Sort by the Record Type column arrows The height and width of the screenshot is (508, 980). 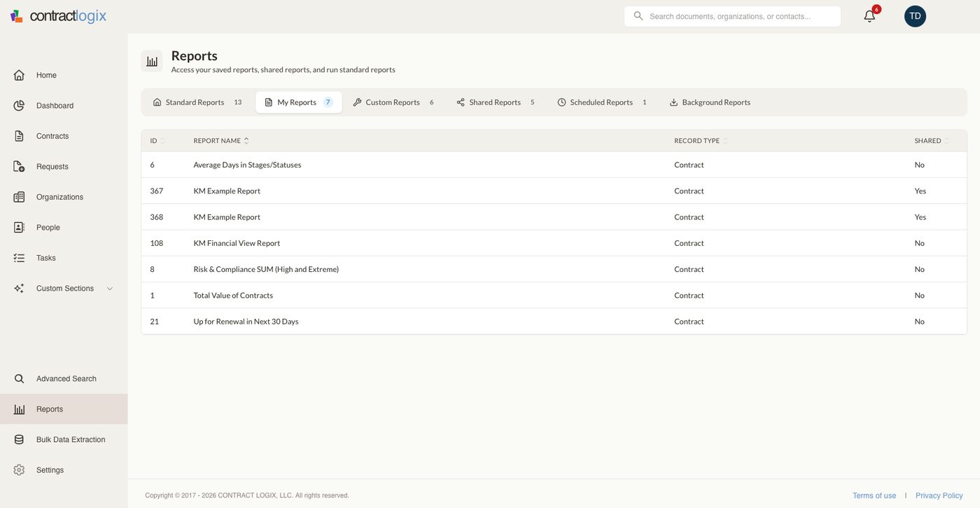tap(725, 141)
